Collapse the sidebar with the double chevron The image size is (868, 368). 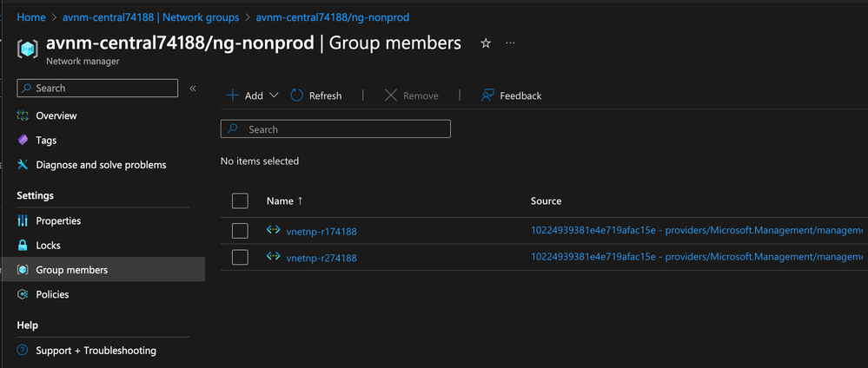(x=193, y=88)
